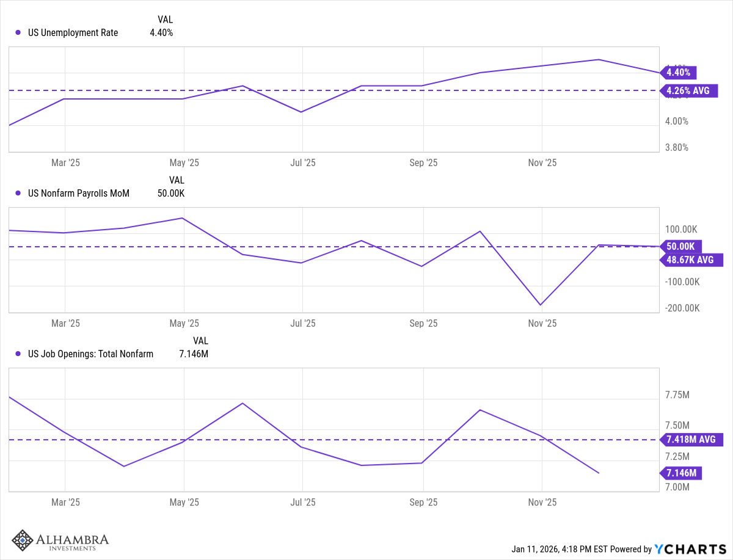Click the Nov '25 label under payrolls chart
The height and width of the screenshot is (560, 733).
click(542, 324)
